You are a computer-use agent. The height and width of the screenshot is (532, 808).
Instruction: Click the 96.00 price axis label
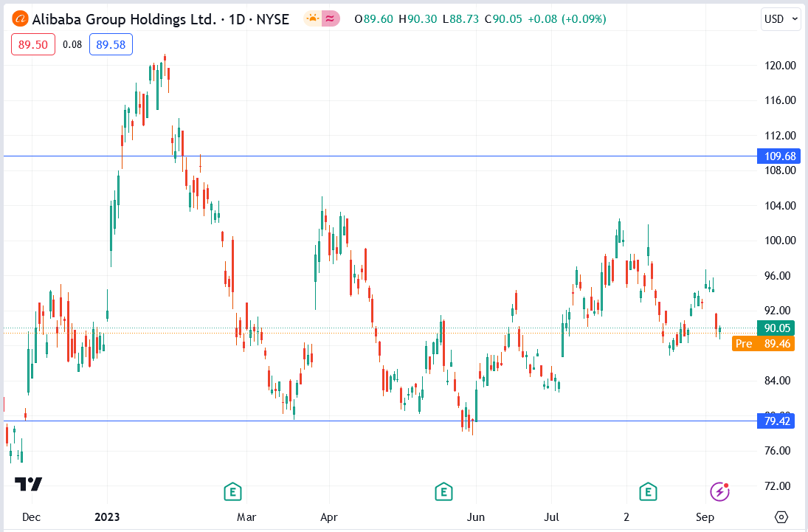pos(778,276)
